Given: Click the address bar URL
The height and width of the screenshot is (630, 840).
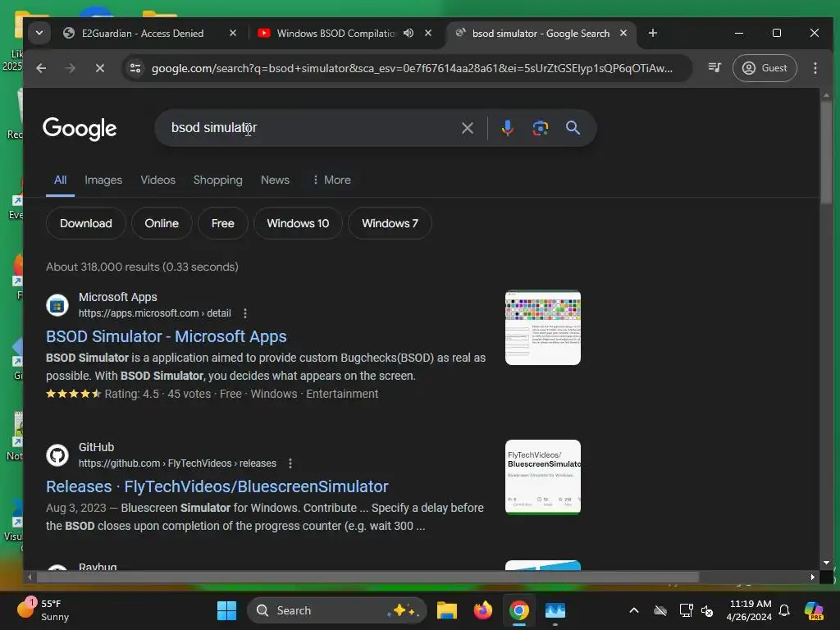Looking at the screenshot, I should [x=412, y=68].
